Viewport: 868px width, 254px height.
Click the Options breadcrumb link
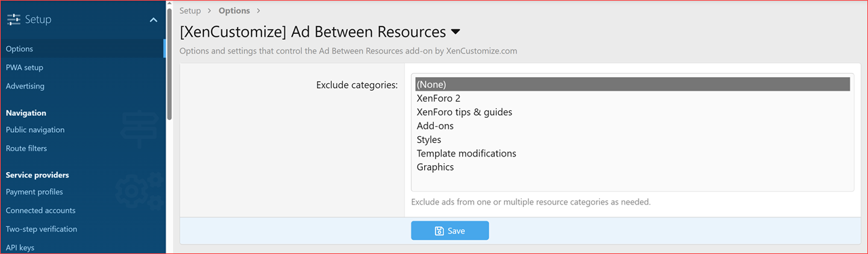[234, 11]
